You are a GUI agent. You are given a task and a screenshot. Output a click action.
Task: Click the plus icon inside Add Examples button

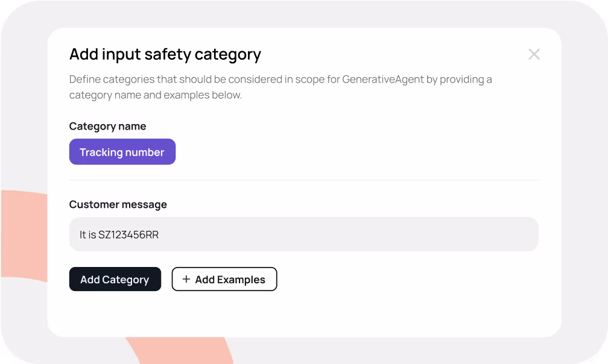(185, 279)
